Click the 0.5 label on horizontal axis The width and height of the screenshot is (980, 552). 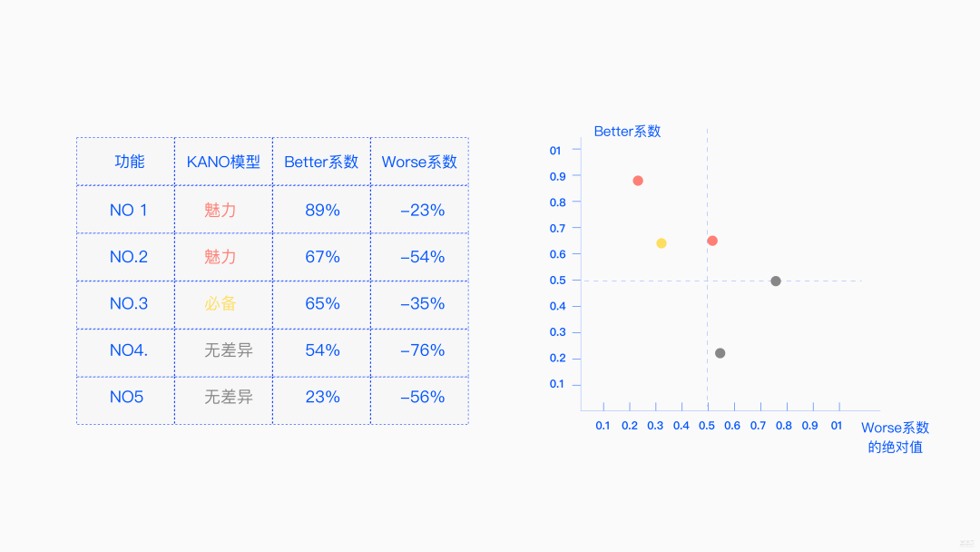(x=707, y=426)
